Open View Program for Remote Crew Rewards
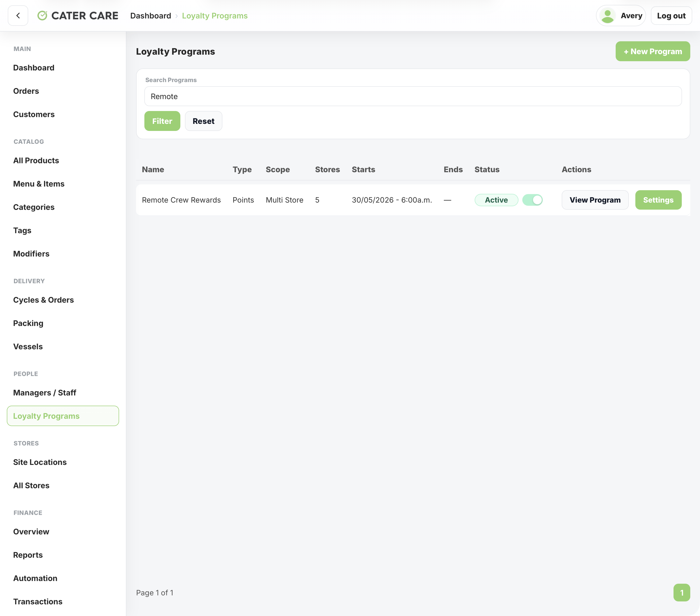This screenshot has height=616, width=700. pyautogui.click(x=595, y=200)
